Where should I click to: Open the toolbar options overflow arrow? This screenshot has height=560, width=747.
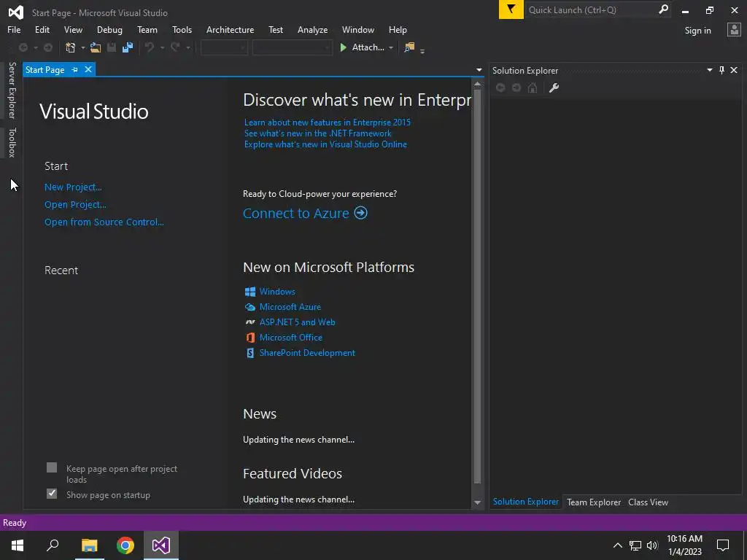point(422,50)
